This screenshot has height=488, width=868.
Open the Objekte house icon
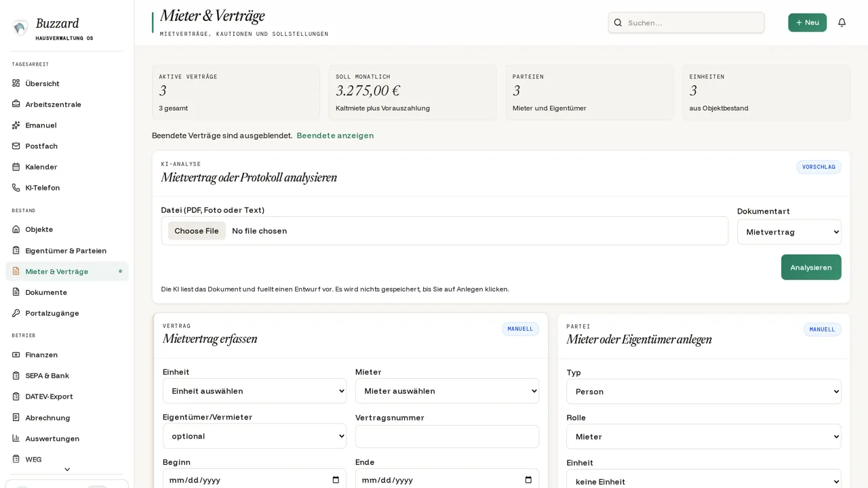click(16, 229)
